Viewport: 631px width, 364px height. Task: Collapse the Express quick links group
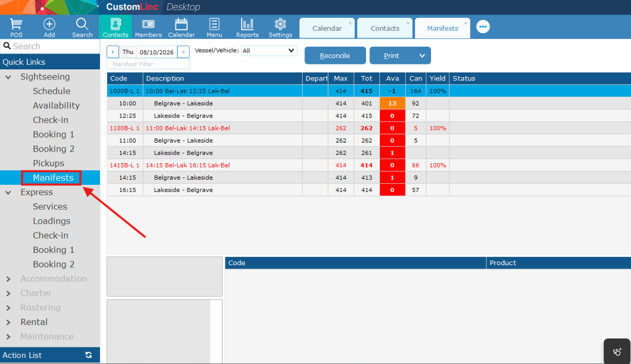(8, 192)
